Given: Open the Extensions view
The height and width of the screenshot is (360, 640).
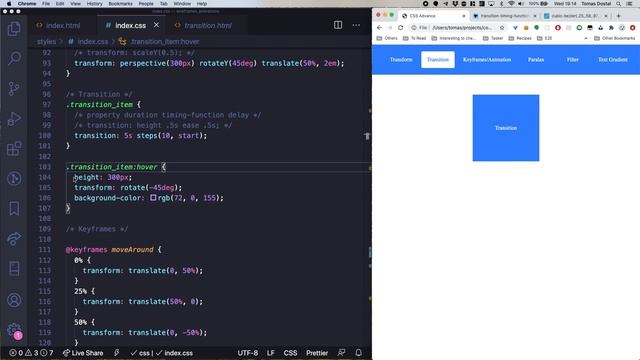Looking at the screenshot, I should (14, 149).
